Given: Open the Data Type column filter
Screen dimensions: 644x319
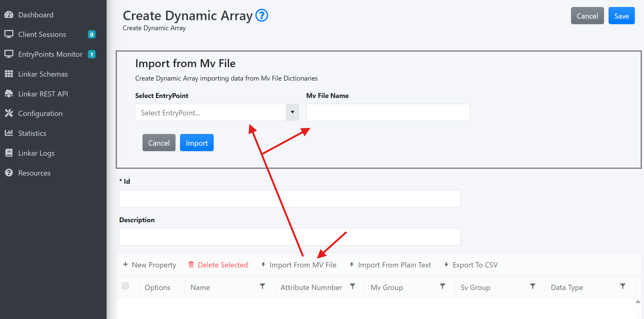Looking at the screenshot, I should 623,286.
